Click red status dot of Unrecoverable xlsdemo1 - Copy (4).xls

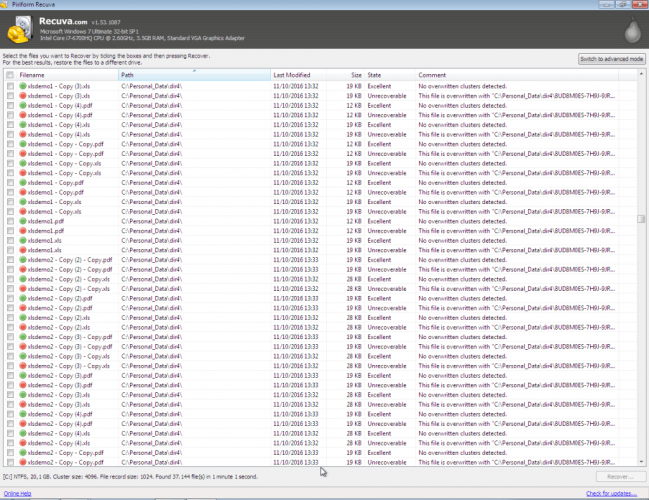point(23,135)
